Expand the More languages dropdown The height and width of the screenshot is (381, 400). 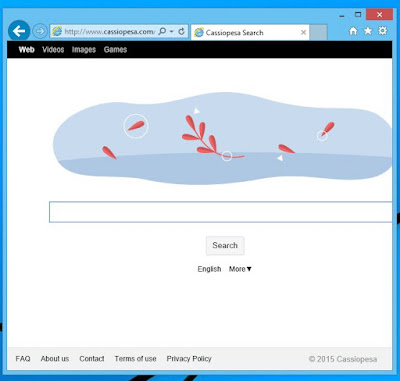[x=240, y=269]
